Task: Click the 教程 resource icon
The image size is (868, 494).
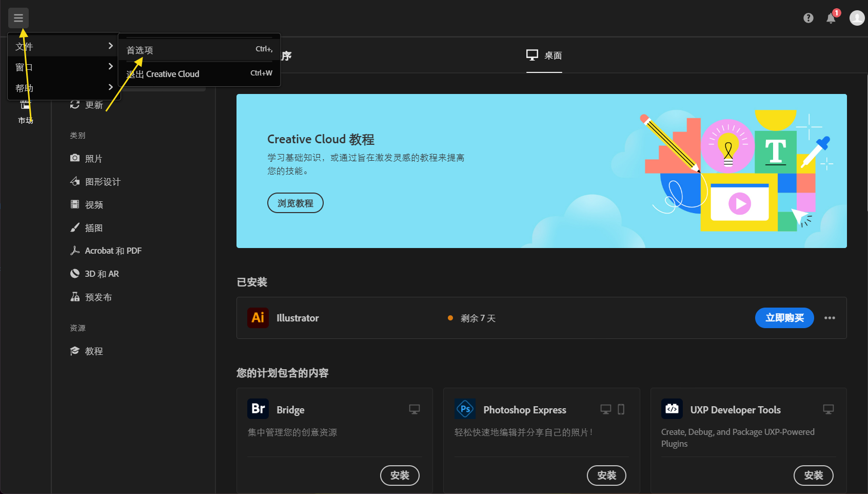Action: (x=75, y=351)
